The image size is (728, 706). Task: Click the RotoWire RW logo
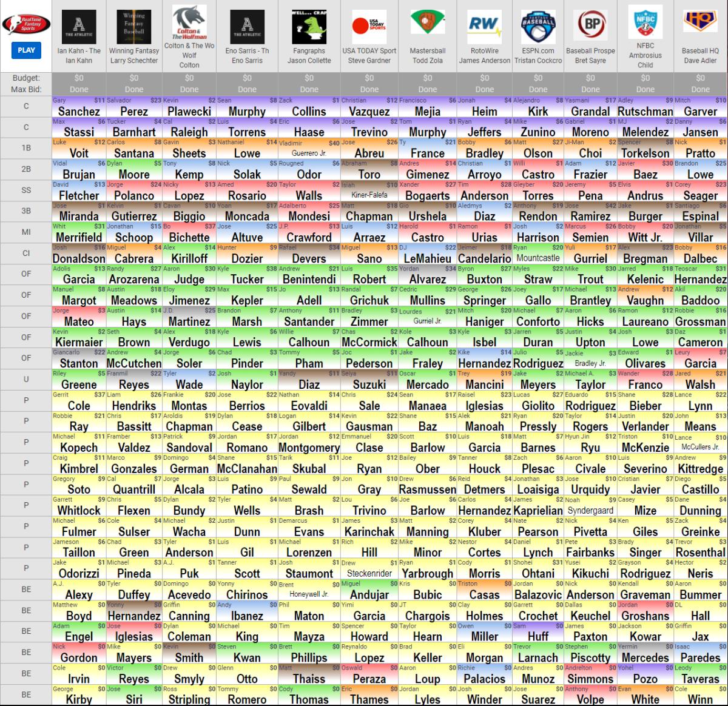(x=484, y=25)
